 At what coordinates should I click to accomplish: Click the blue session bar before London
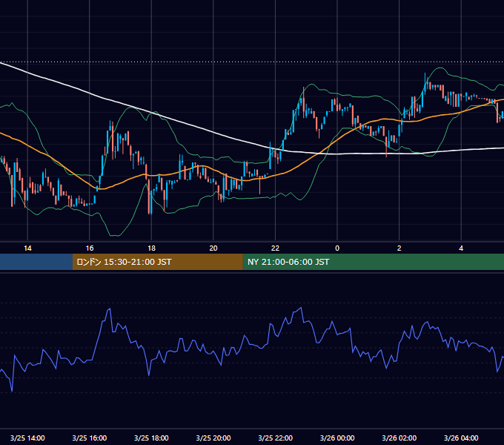click(36, 262)
